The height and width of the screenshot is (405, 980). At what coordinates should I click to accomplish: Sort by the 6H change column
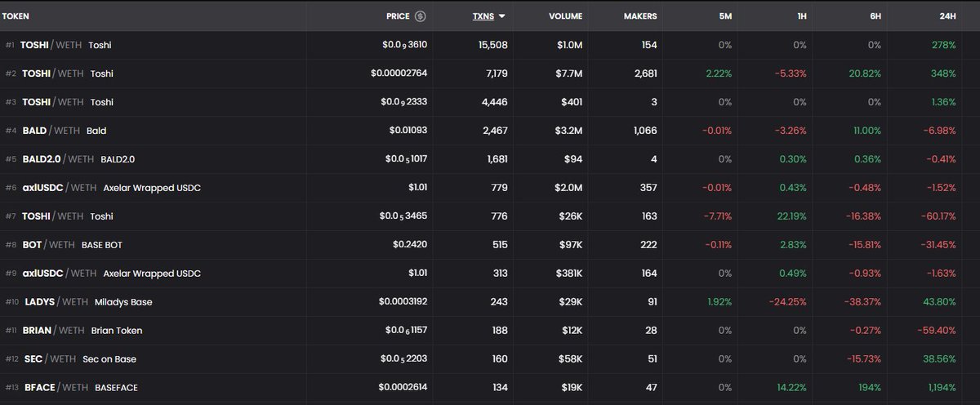coord(875,16)
